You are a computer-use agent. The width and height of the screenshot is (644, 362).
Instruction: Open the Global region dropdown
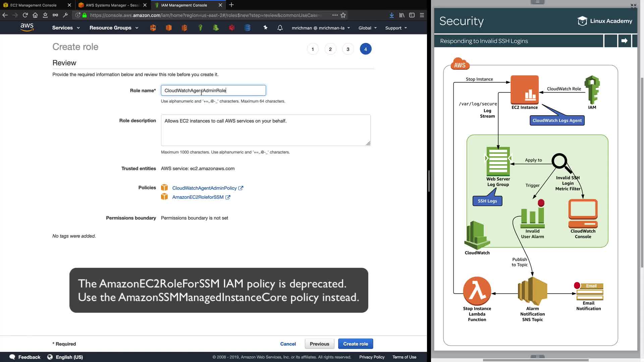(x=367, y=28)
